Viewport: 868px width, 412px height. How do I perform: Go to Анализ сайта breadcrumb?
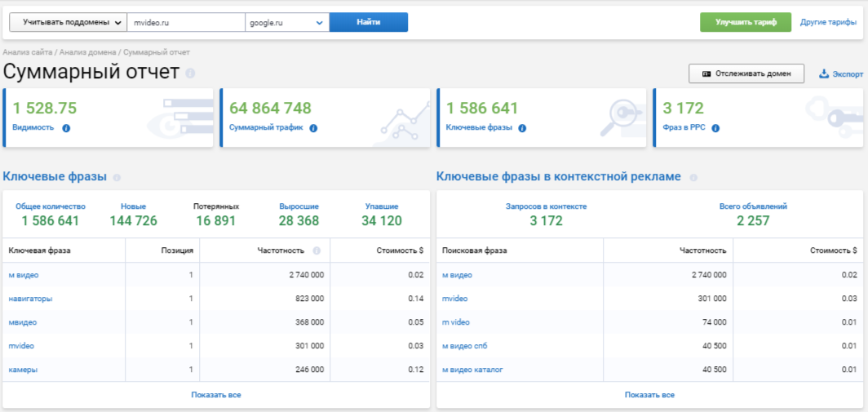[28, 52]
